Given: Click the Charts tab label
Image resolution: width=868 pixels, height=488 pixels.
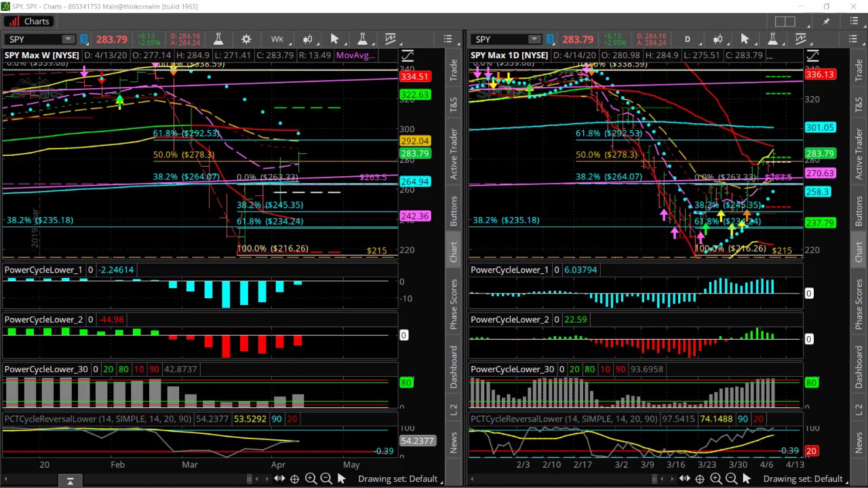Looking at the screenshot, I should 37,22.
